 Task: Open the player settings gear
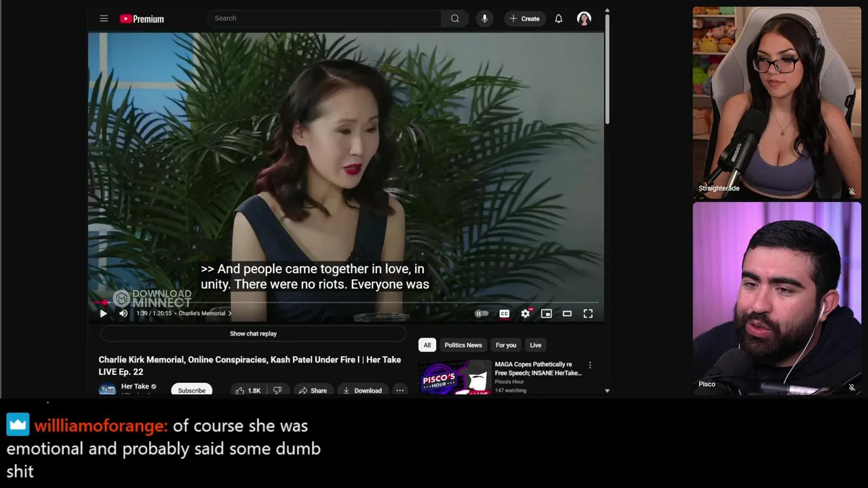pos(525,313)
